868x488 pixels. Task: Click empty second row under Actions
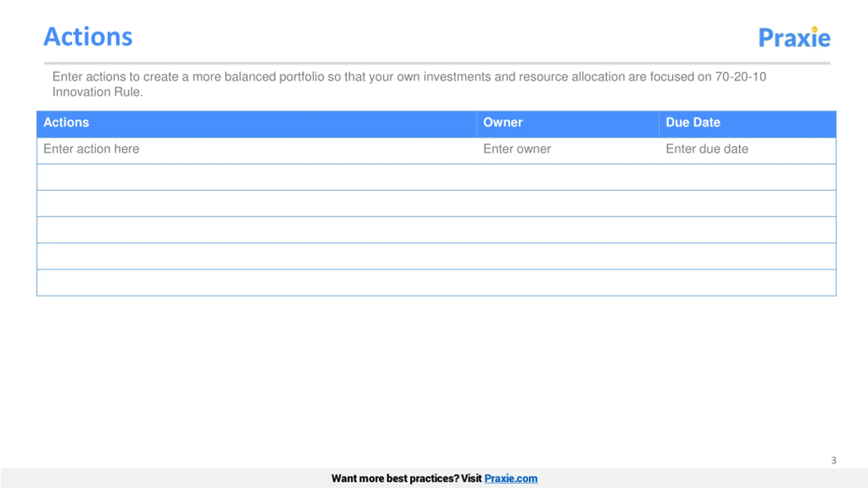point(256,177)
